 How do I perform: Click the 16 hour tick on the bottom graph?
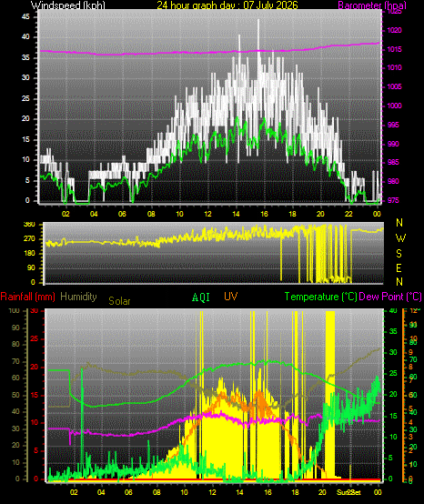[268, 492]
